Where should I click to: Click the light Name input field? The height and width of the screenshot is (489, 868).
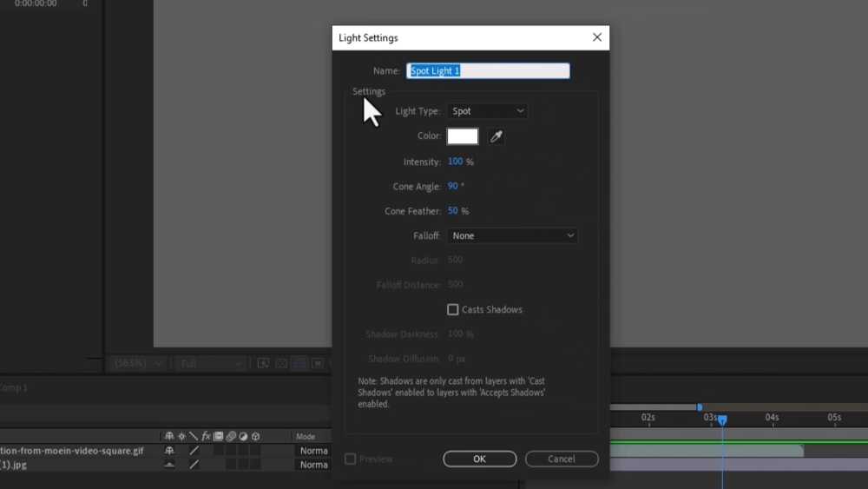(x=488, y=71)
